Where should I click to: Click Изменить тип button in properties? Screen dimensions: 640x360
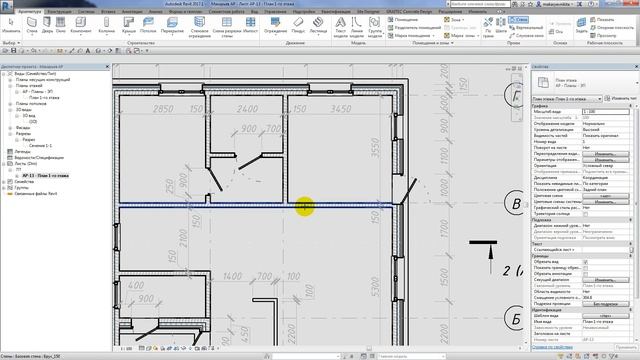coord(620,98)
